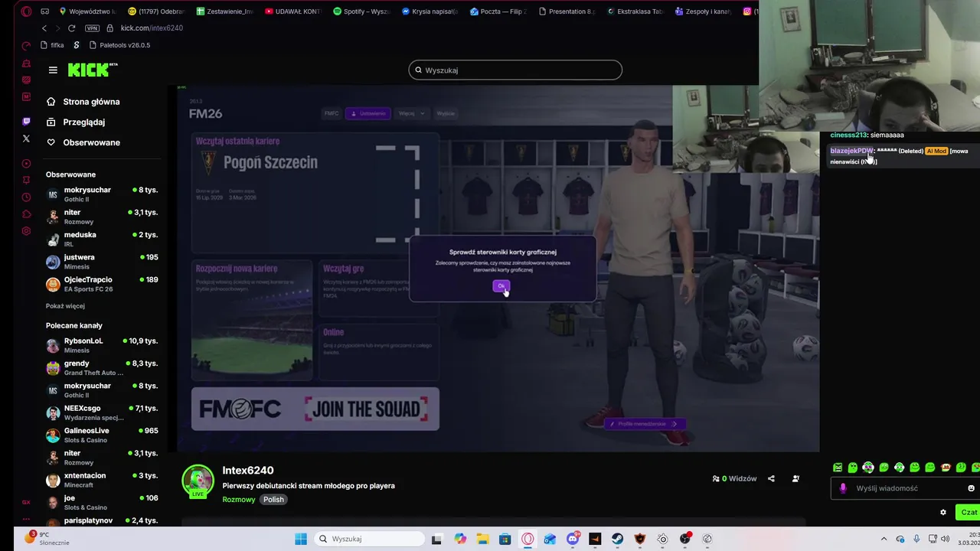Open the Przeglądaj page
The height and width of the screenshot is (551, 980).
[83, 122]
